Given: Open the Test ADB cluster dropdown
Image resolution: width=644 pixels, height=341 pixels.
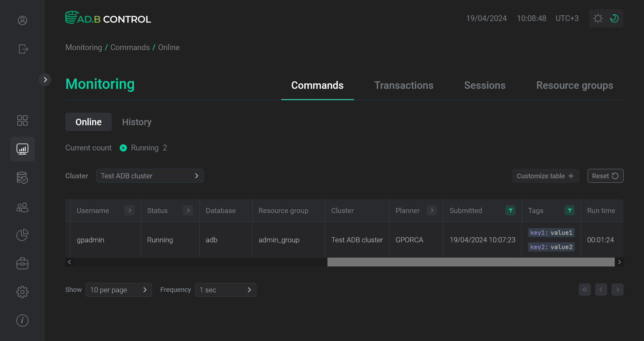Looking at the screenshot, I should 150,176.
